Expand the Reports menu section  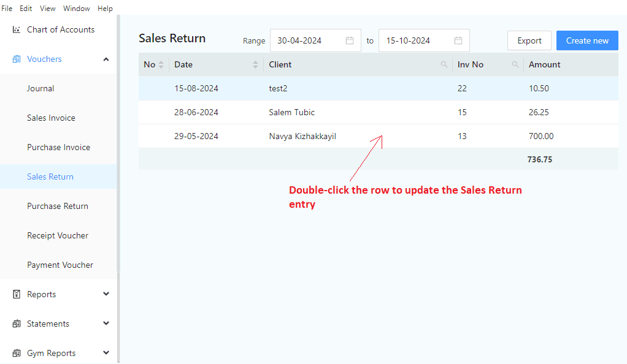pyautogui.click(x=106, y=294)
